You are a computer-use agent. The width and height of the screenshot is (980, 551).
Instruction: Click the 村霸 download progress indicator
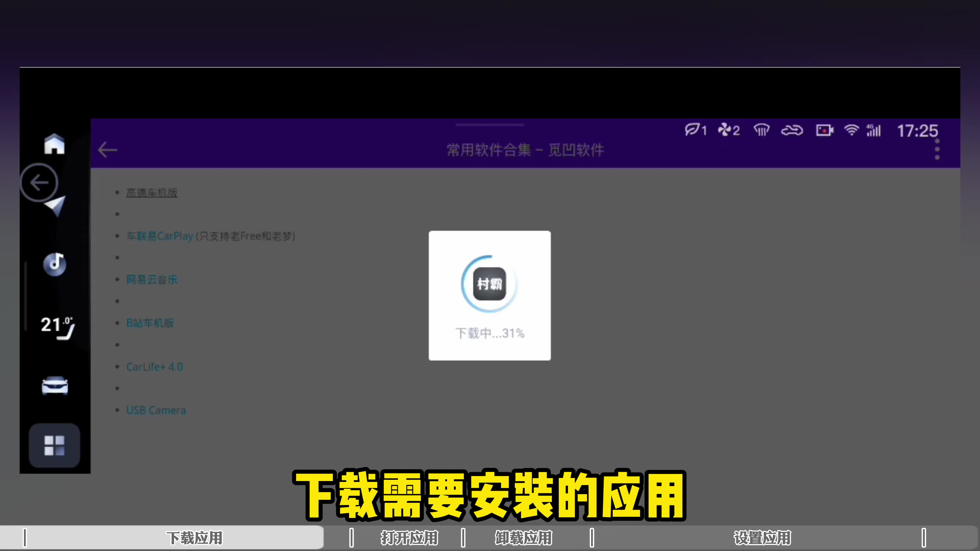pyautogui.click(x=489, y=284)
